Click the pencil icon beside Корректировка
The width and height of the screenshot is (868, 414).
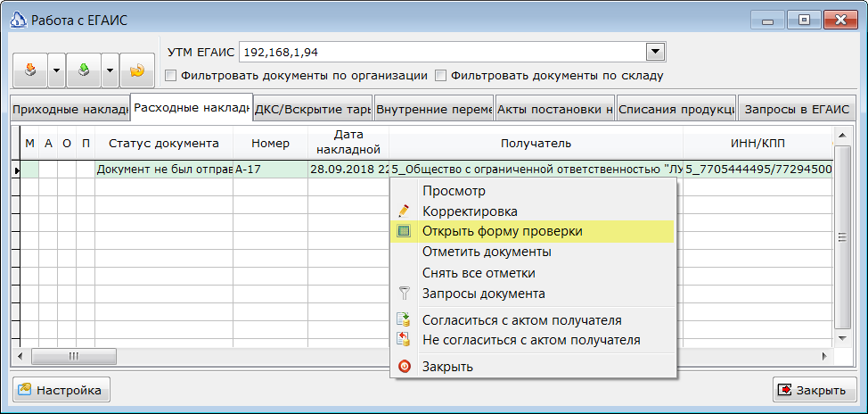click(404, 211)
